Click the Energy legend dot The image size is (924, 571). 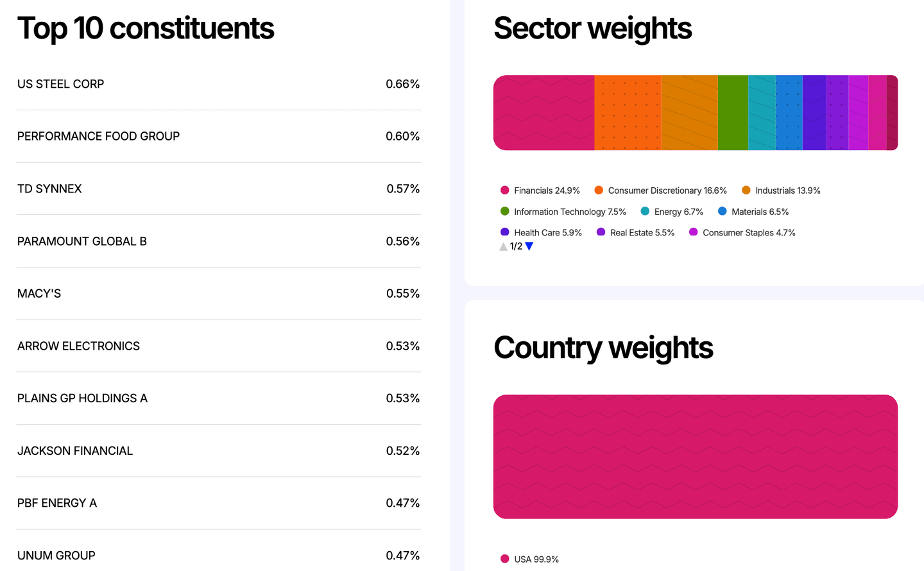[646, 212]
